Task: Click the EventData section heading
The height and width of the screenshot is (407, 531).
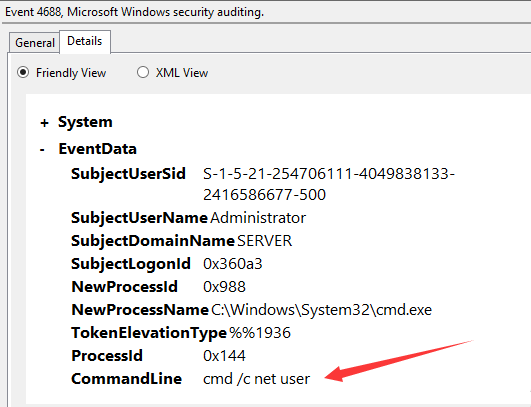Action: coord(98,149)
